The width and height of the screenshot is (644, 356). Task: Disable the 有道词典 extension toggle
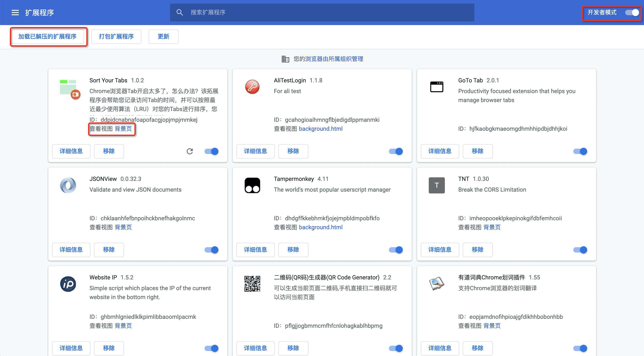pyautogui.click(x=580, y=348)
